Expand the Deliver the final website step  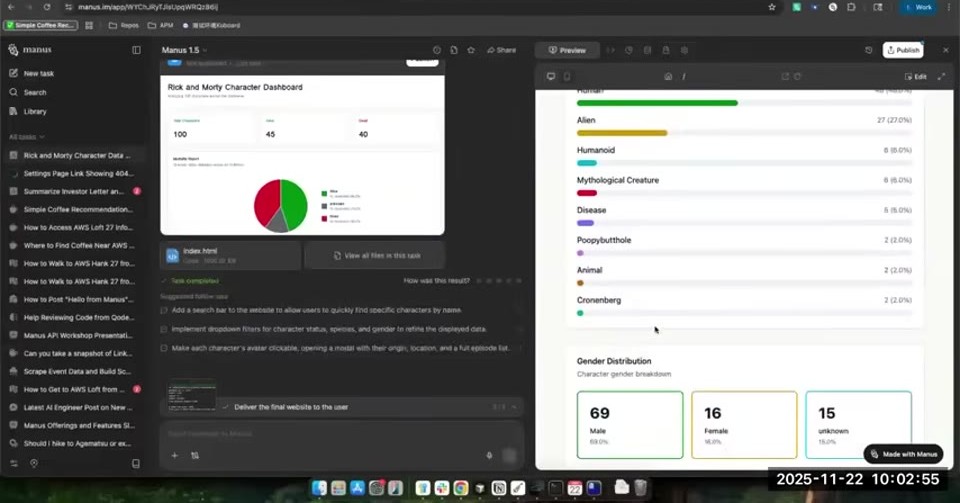click(514, 407)
